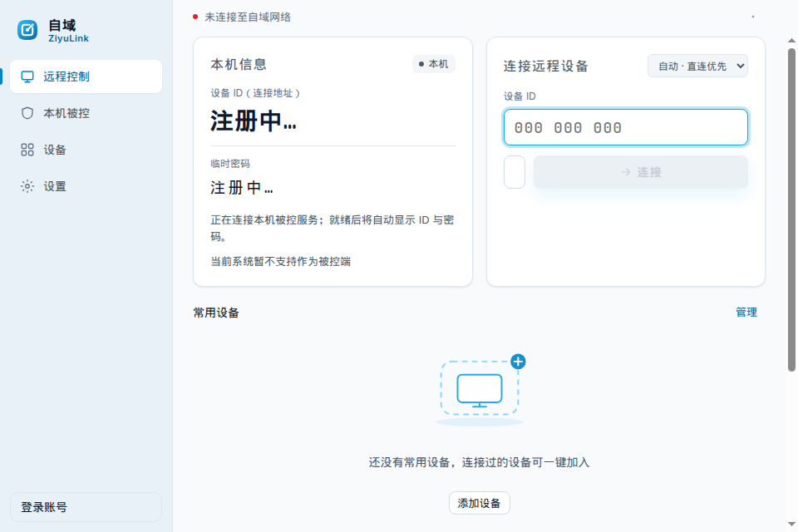Click the 还没有常用设备 empty-state message
Viewport: 798px width, 532px height.
pyautogui.click(x=479, y=462)
